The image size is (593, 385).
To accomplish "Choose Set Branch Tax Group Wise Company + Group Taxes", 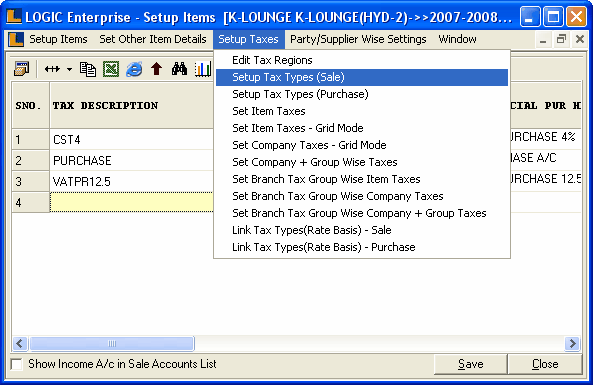I will tap(362, 213).
